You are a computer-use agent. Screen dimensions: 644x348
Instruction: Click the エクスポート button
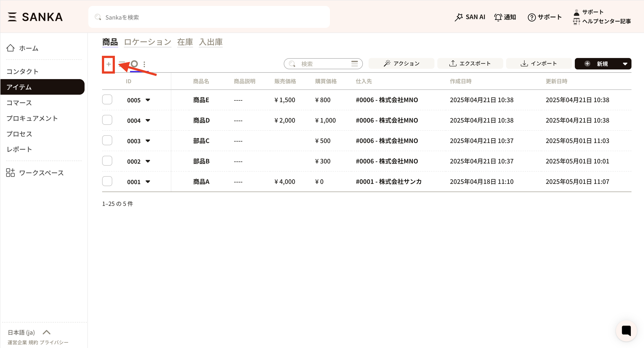pos(470,63)
